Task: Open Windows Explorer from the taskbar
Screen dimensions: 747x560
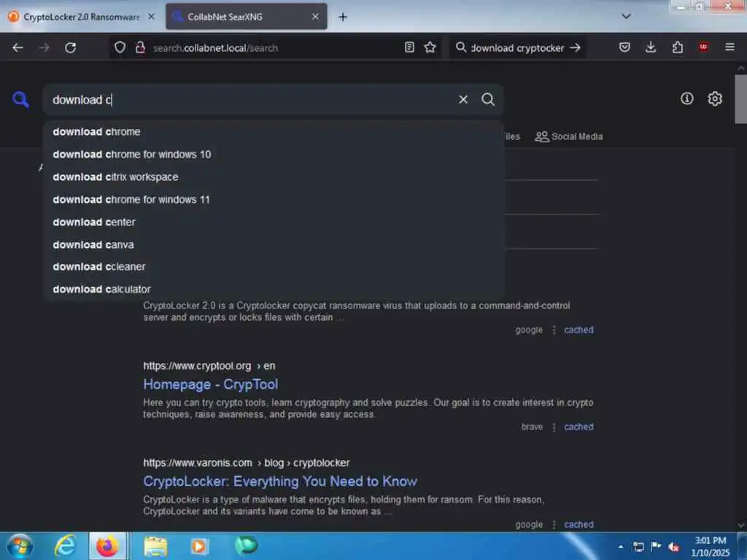Action: point(156,545)
